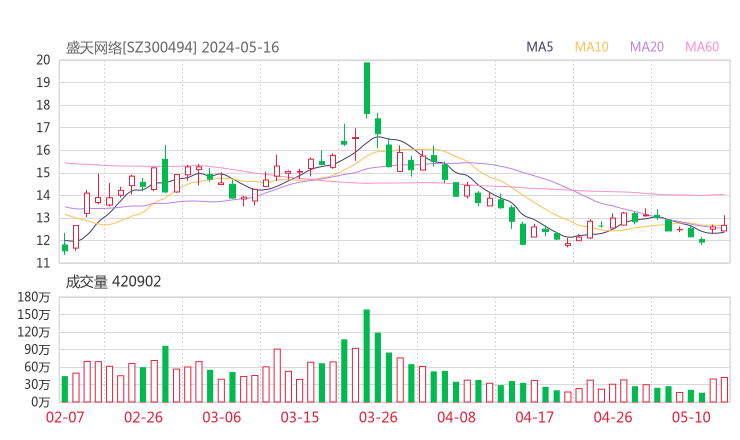740x440 pixels.
Task: Click the 02-26 date axis label
Action: click(x=143, y=417)
